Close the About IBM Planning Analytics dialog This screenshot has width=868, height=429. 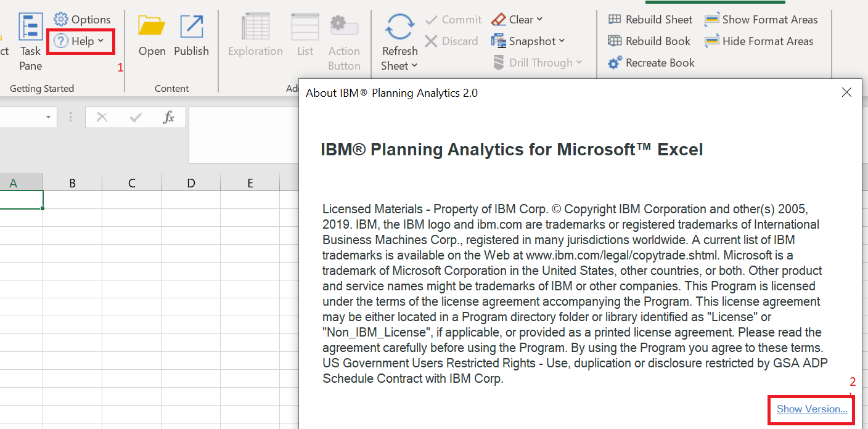pos(846,92)
